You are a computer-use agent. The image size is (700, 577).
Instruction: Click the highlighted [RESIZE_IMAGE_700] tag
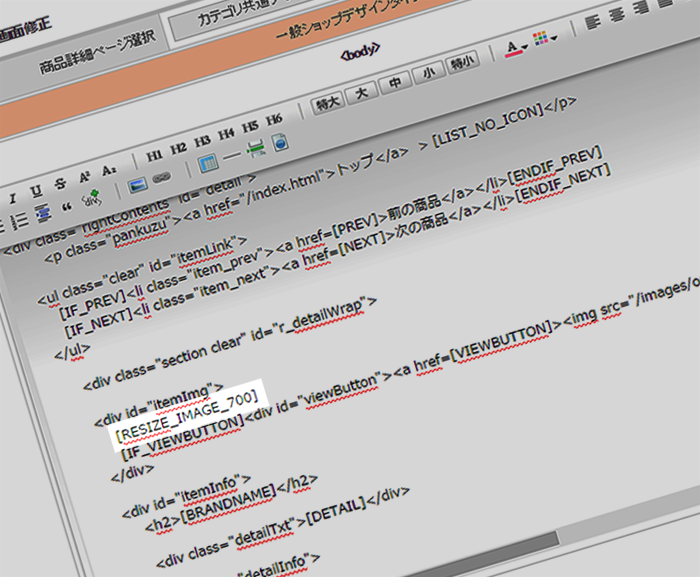coord(187,417)
